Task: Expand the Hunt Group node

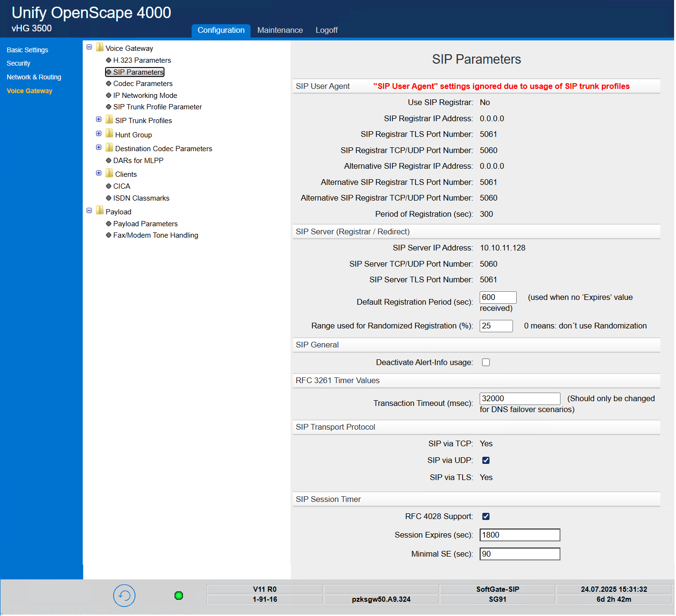Action: (98, 133)
